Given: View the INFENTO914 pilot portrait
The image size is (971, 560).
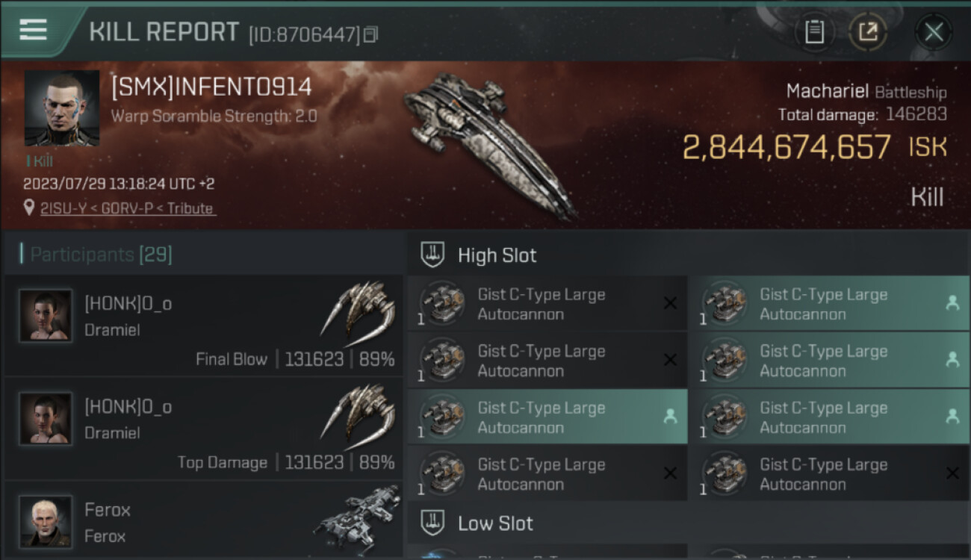Looking at the screenshot, I should pyautogui.click(x=62, y=108).
